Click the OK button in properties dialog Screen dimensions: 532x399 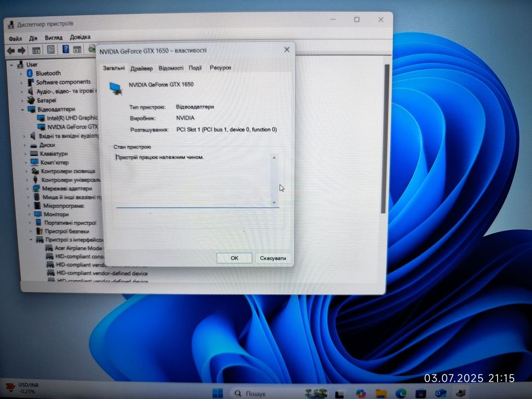(x=235, y=258)
